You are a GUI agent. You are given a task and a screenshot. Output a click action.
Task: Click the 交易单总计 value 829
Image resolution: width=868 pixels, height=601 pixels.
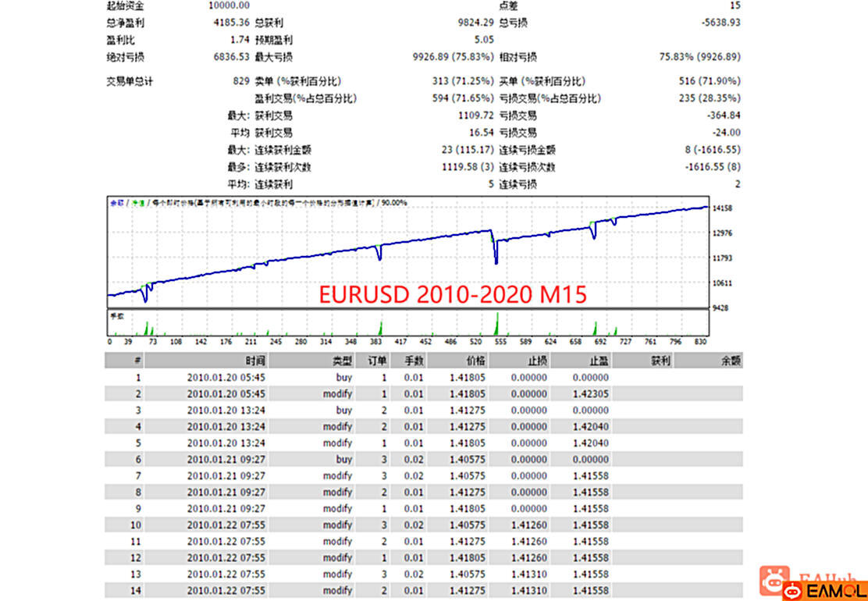point(240,81)
